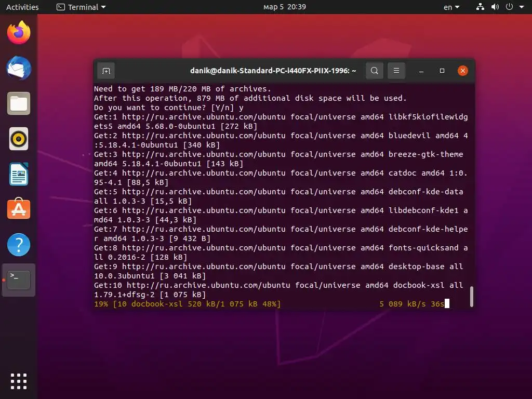Click 'After this operation, 879 MB' line
The image size is (532, 399).
(250, 98)
